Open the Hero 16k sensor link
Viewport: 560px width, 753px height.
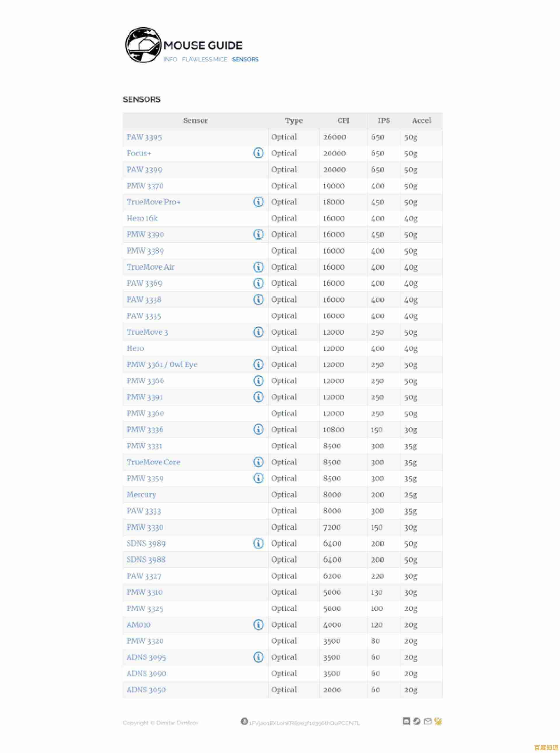point(142,218)
